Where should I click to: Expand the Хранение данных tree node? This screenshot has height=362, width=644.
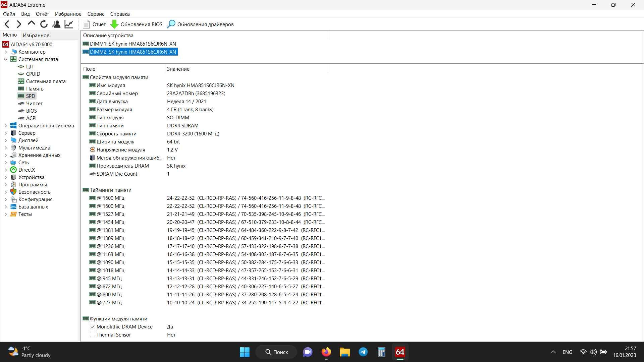(6, 155)
